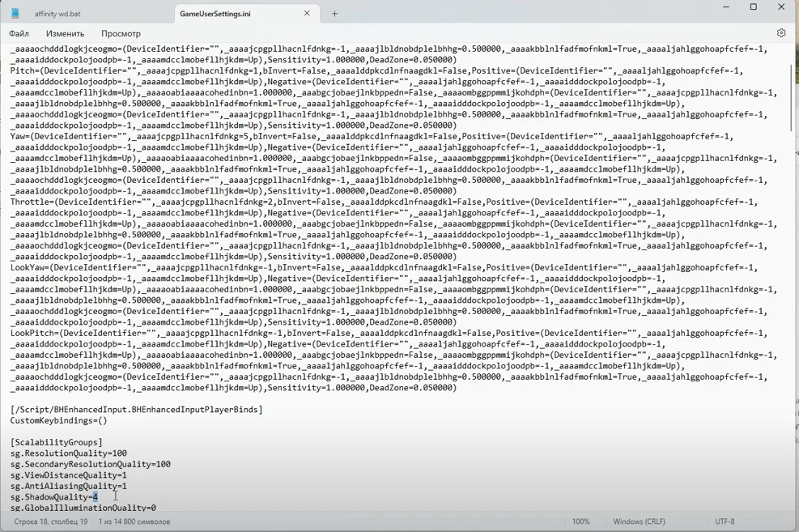
Task: Switch to the affinity wd.bat tab
Action: coord(57,14)
